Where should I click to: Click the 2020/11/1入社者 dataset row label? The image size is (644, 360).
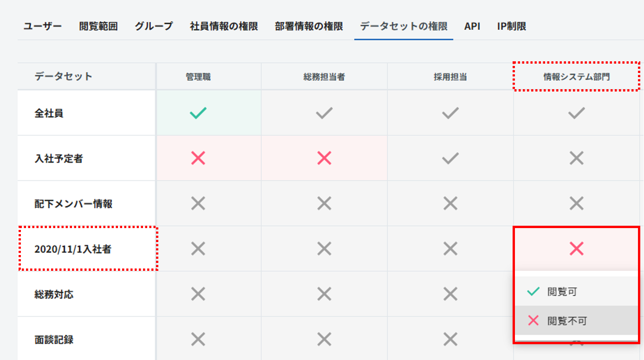[73, 249]
